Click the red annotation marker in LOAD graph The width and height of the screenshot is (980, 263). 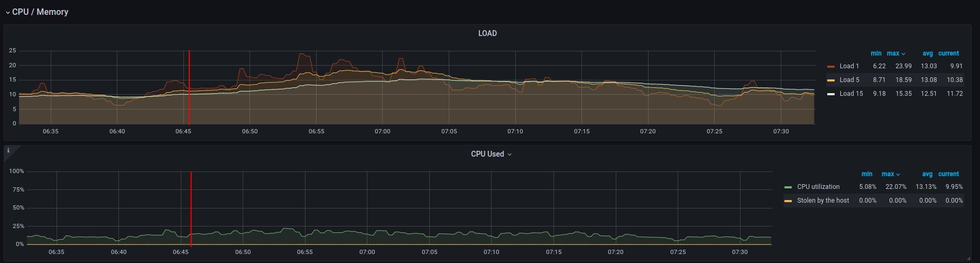[x=189, y=87]
